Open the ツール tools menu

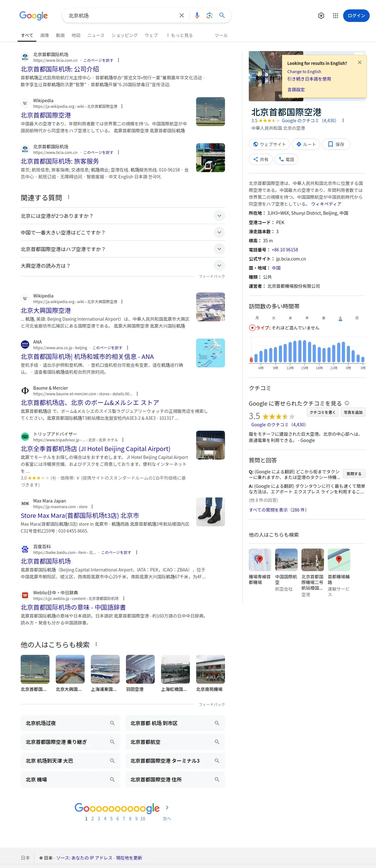[x=221, y=35]
